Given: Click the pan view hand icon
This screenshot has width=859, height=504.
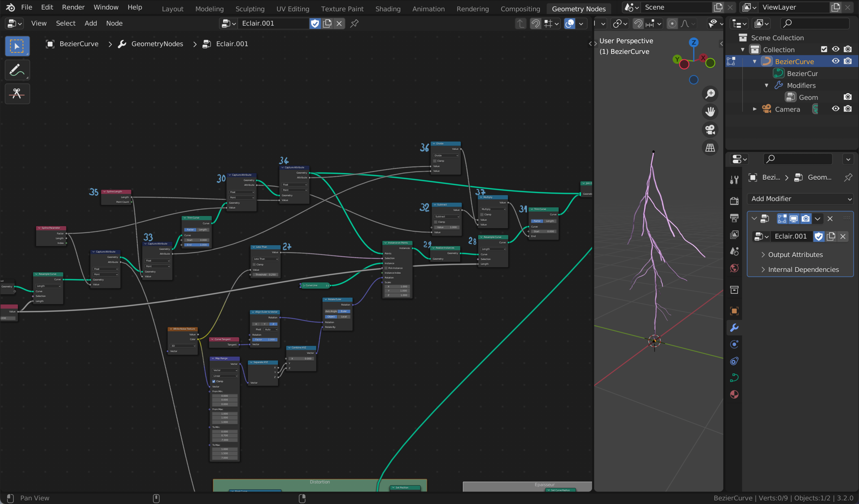Looking at the screenshot, I should [x=710, y=112].
